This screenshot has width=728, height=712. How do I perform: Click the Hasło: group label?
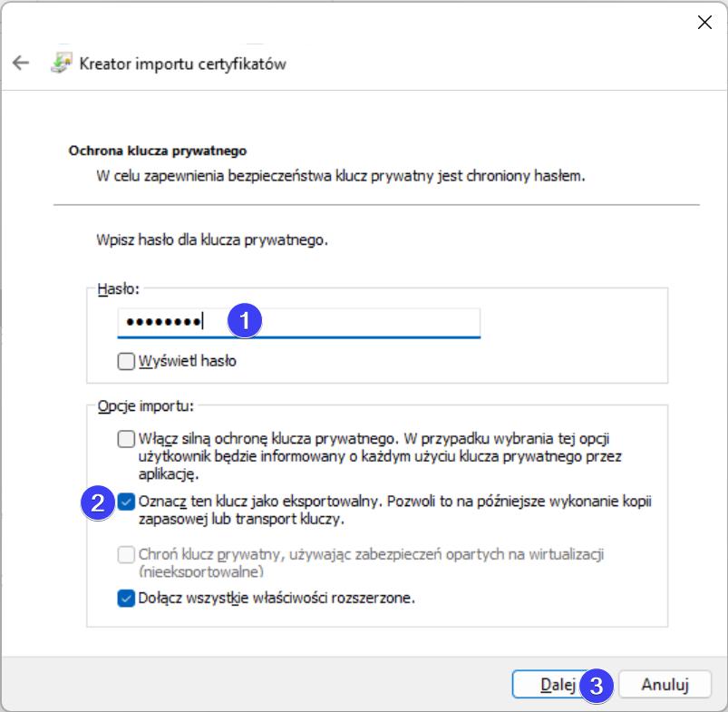(115, 288)
